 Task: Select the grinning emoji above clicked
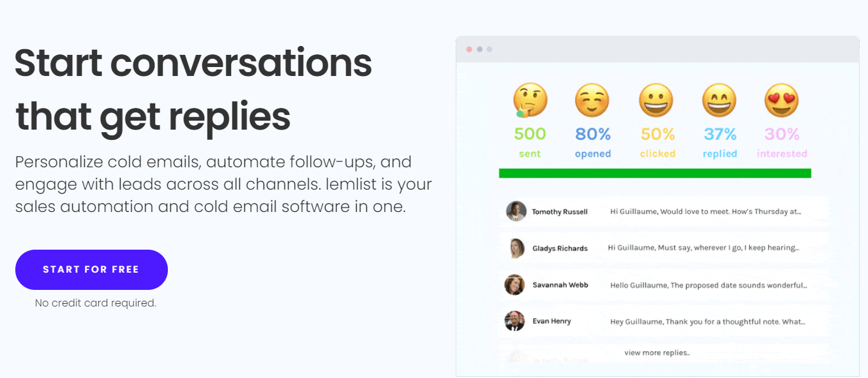pyautogui.click(x=656, y=100)
